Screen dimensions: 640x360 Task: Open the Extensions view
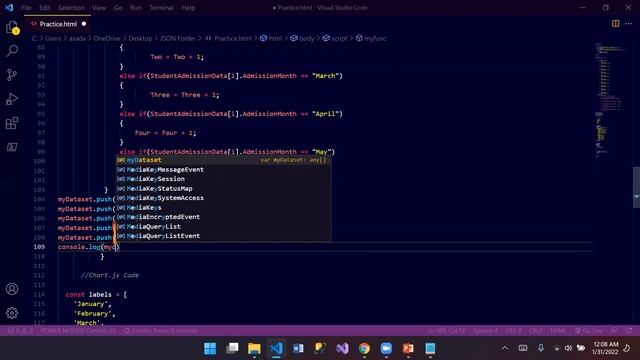point(12,123)
